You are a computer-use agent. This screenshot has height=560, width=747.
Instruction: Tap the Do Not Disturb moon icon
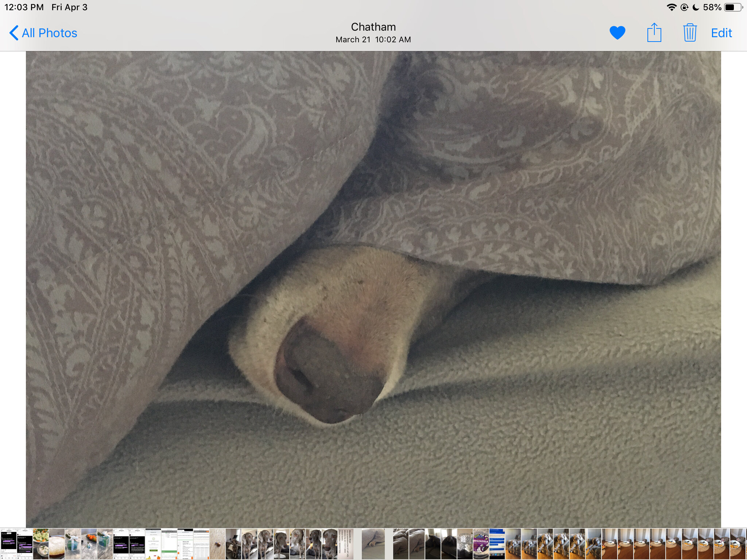pyautogui.click(x=696, y=7)
